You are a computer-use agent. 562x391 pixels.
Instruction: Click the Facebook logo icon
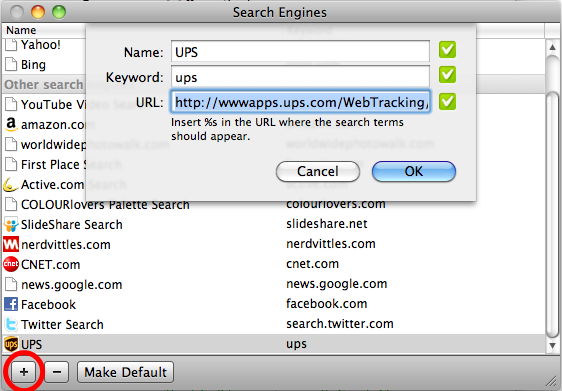point(11,304)
